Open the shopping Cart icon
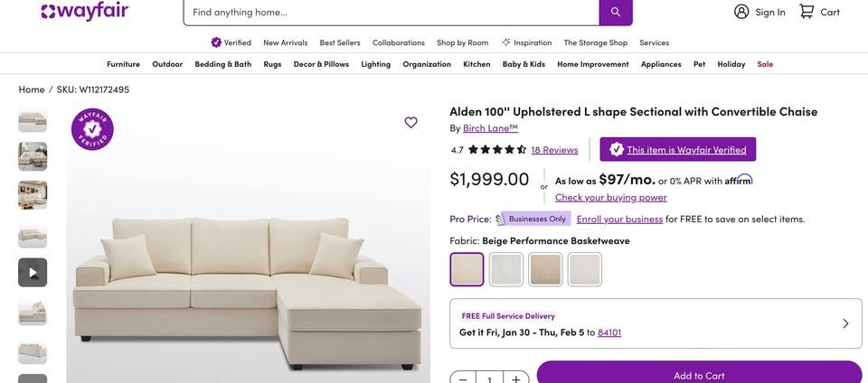 [807, 12]
